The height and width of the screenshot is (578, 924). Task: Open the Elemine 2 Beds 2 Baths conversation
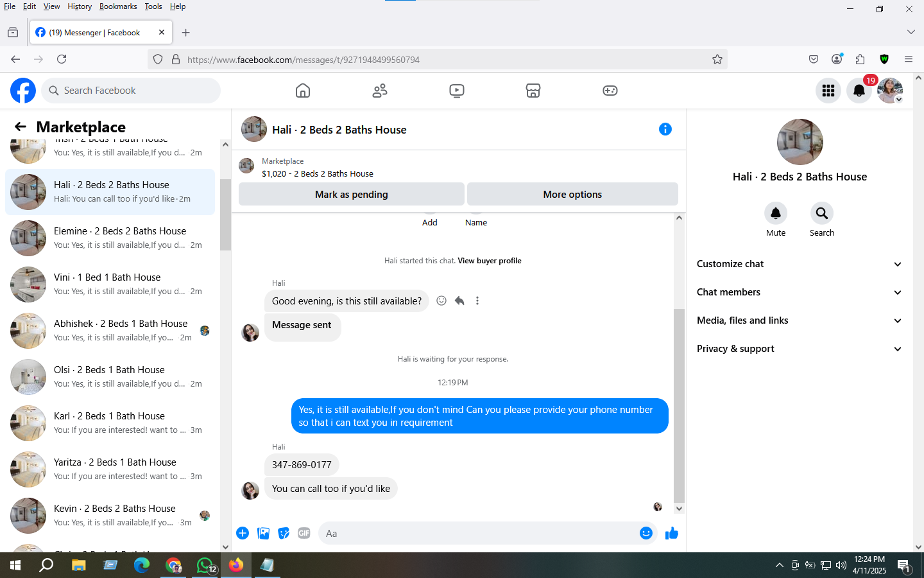point(110,238)
